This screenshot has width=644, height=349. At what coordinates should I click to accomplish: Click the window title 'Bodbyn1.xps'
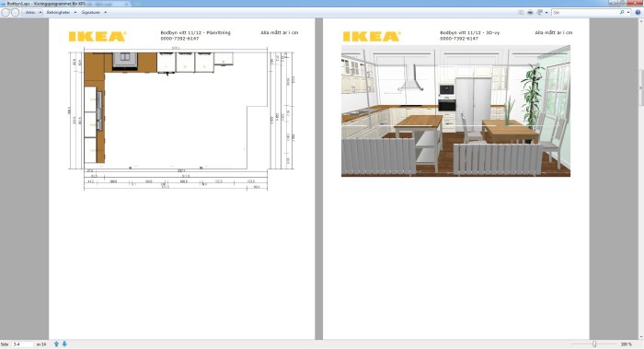pos(17,4)
